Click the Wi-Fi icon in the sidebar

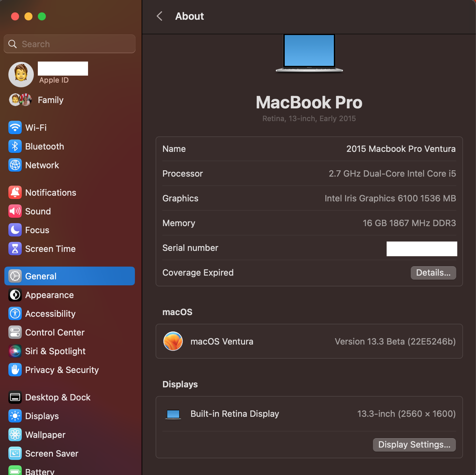(x=15, y=127)
